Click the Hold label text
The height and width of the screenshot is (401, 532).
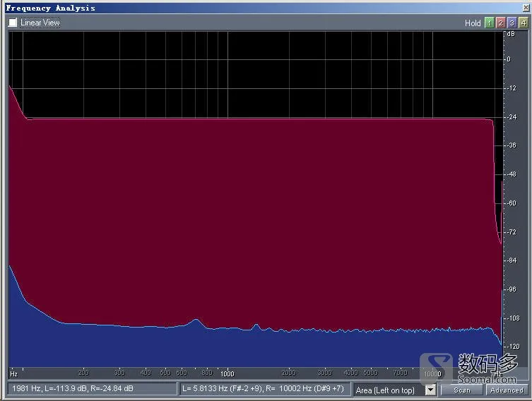coord(473,23)
